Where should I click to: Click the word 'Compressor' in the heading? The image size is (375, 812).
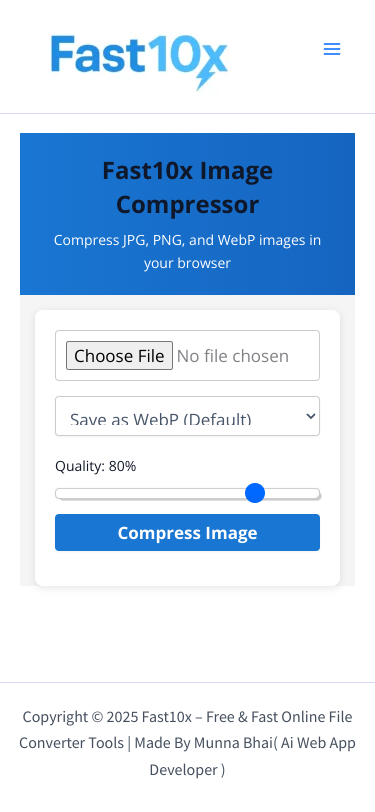pos(188,205)
